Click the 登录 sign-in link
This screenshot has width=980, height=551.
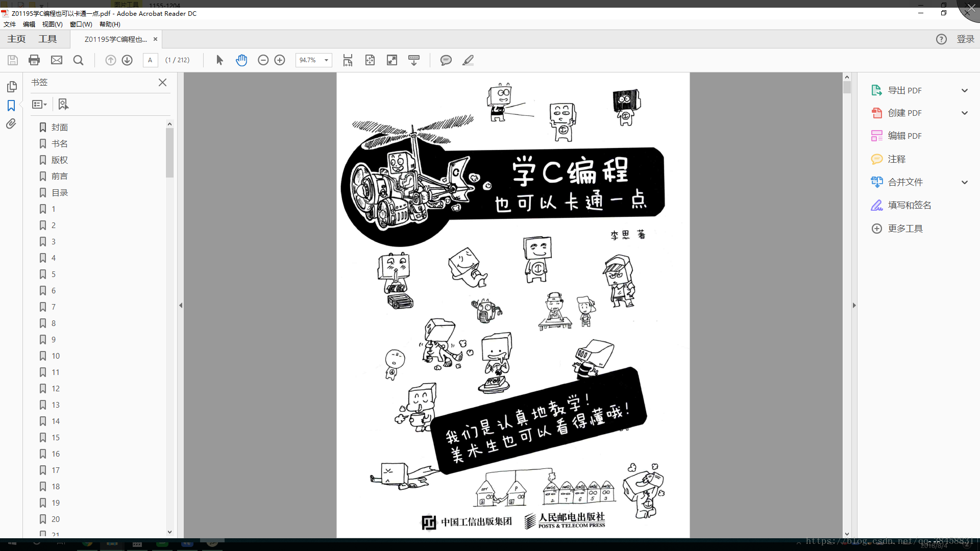(x=965, y=39)
